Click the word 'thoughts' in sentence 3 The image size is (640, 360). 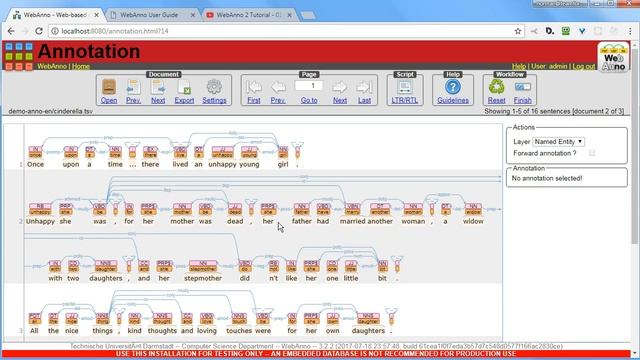pyautogui.click(x=162, y=331)
